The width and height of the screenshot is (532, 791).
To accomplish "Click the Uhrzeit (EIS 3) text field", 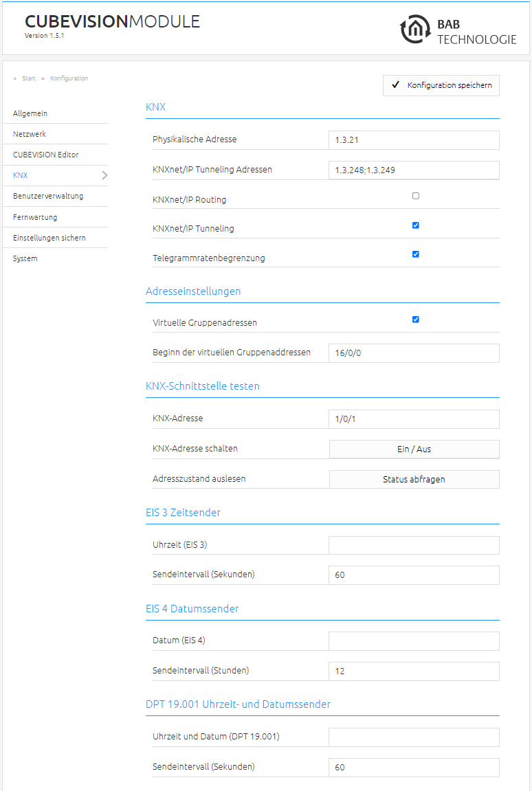I will point(414,546).
